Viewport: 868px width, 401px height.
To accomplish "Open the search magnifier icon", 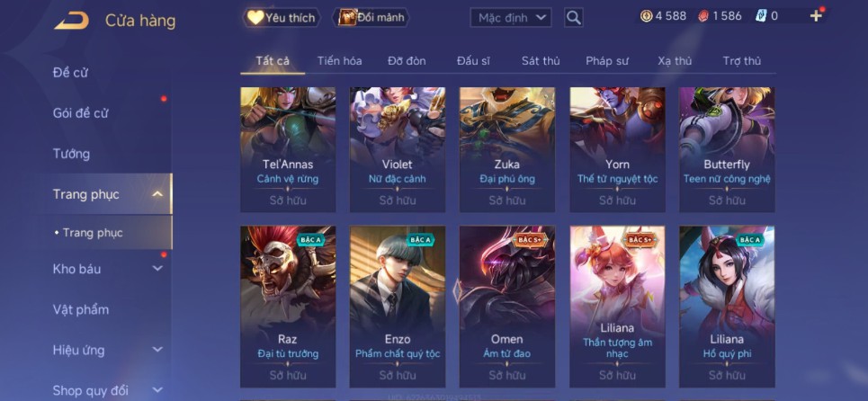I will tap(574, 18).
